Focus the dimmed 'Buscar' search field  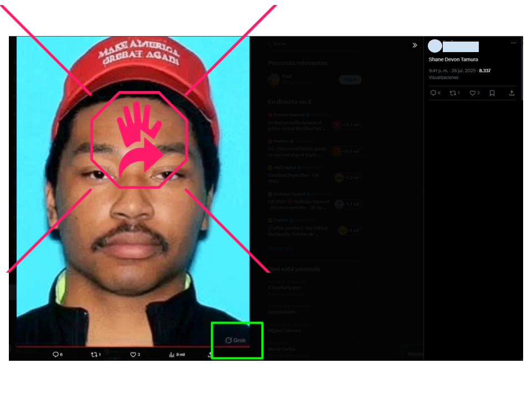tap(314, 44)
